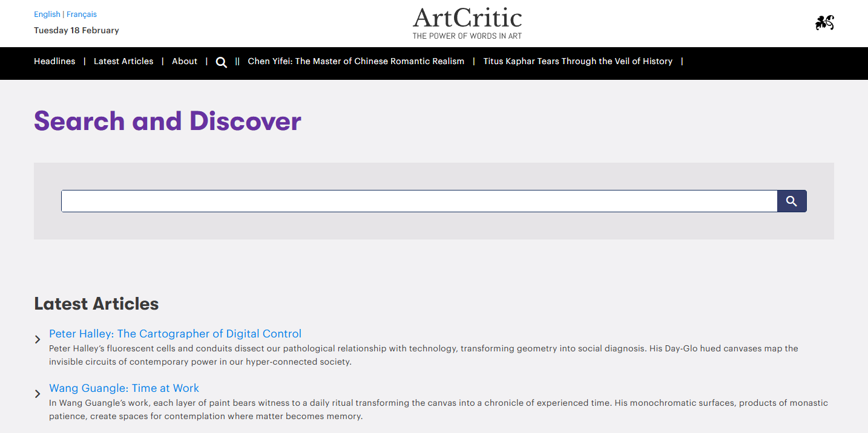Image resolution: width=868 pixels, height=433 pixels.
Task: Open the Chen Yifei romantic realism article
Action: pos(355,61)
